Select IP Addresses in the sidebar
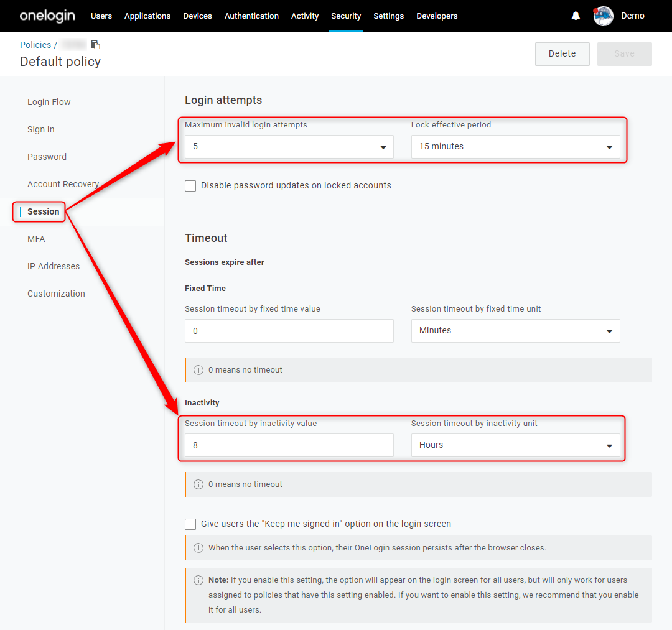This screenshot has width=672, height=630. pyautogui.click(x=54, y=266)
